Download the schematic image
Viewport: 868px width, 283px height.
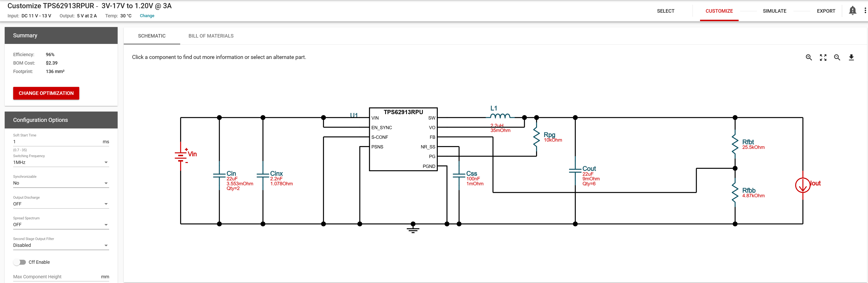(x=851, y=58)
